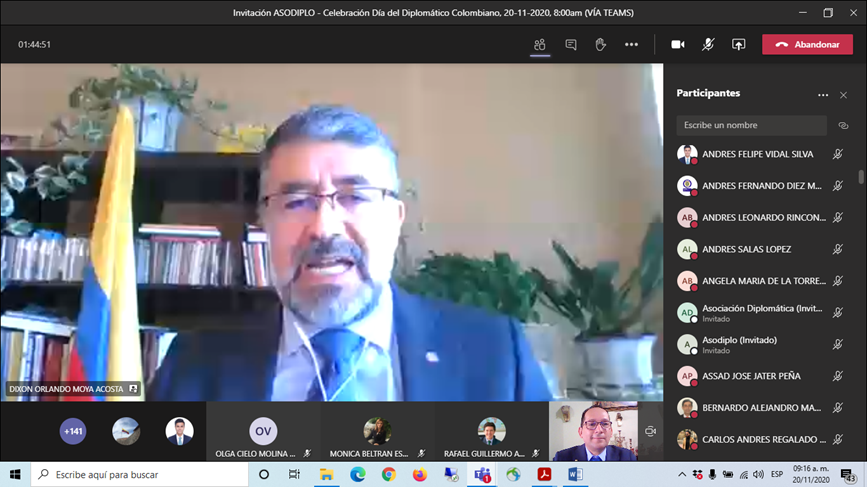The image size is (867, 487).
Task: Focus the 'Escribe un nombre' field
Action: [x=751, y=125]
